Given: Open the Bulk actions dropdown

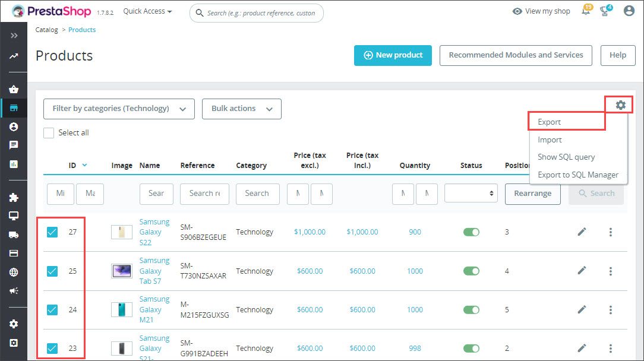Looking at the screenshot, I should tap(241, 109).
